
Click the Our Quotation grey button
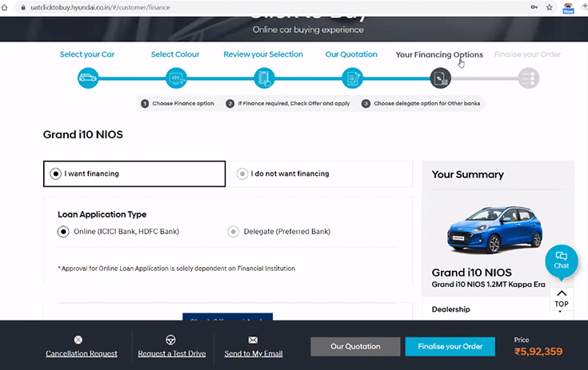coord(355,346)
